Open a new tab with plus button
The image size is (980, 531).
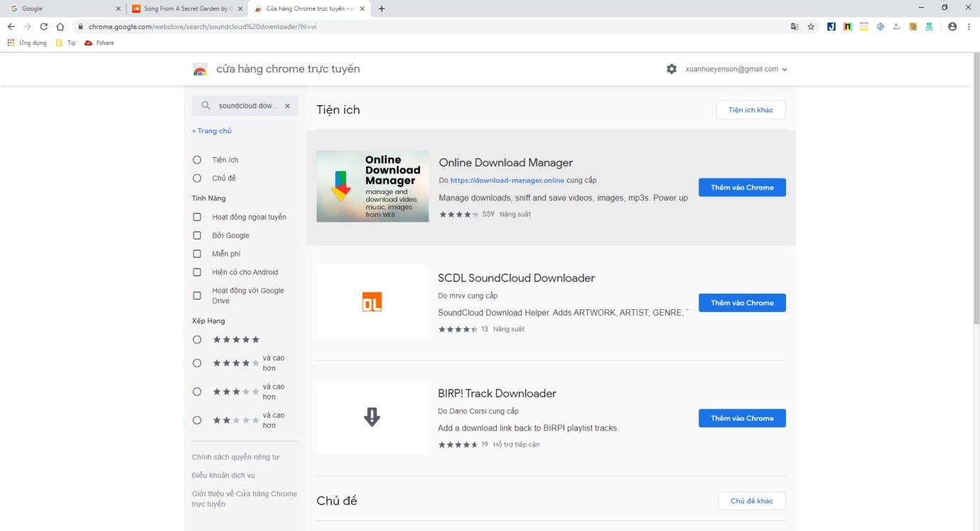click(x=382, y=9)
